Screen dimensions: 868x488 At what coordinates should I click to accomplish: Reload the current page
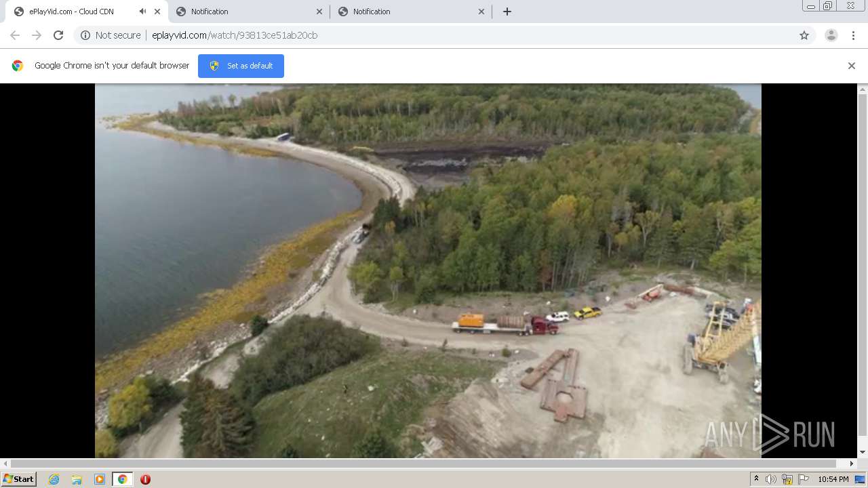(x=58, y=35)
